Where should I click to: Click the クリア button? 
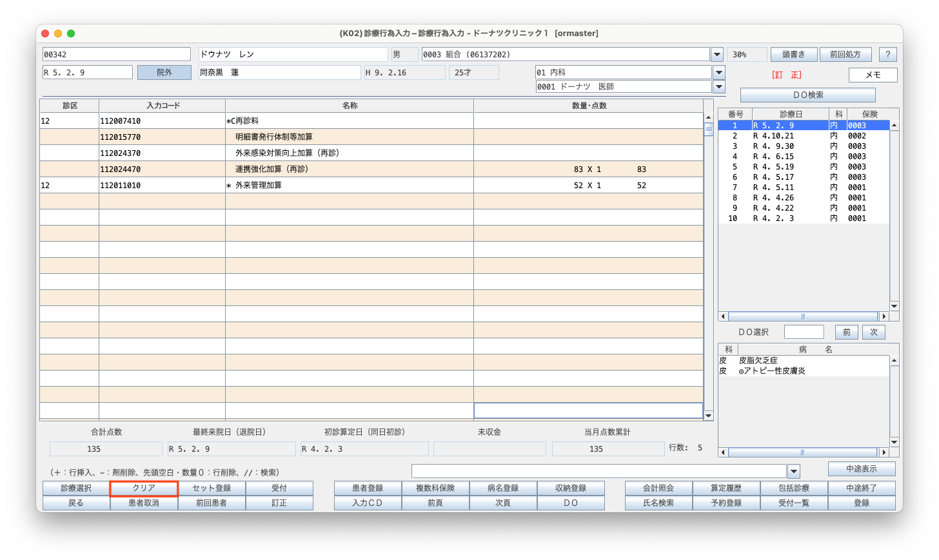tap(144, 488)
